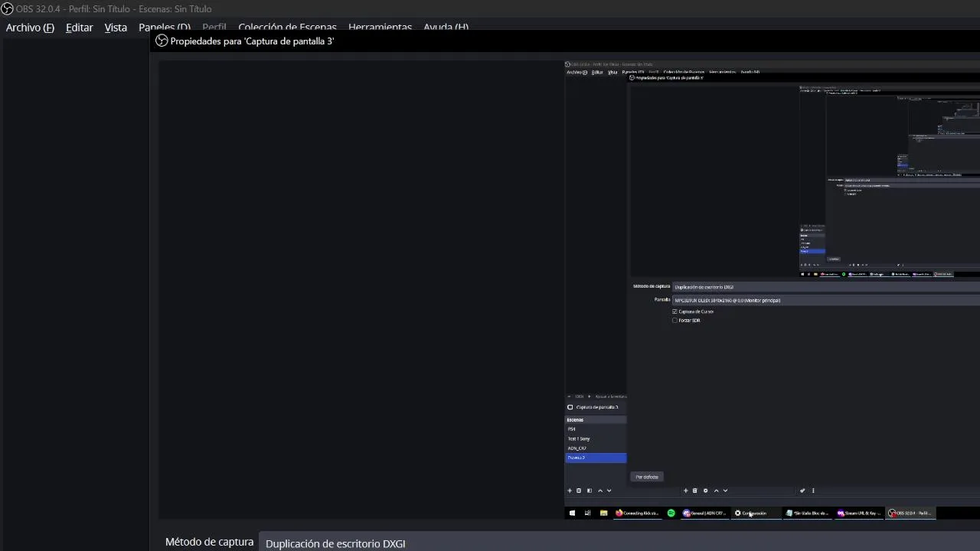980x551 pixels.
Task: In the preview, click the remove source trash icon
Action: [695, 491]
